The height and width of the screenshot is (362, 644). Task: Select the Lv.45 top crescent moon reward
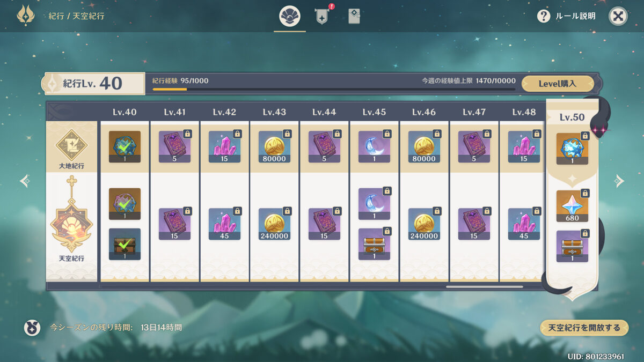375,147
